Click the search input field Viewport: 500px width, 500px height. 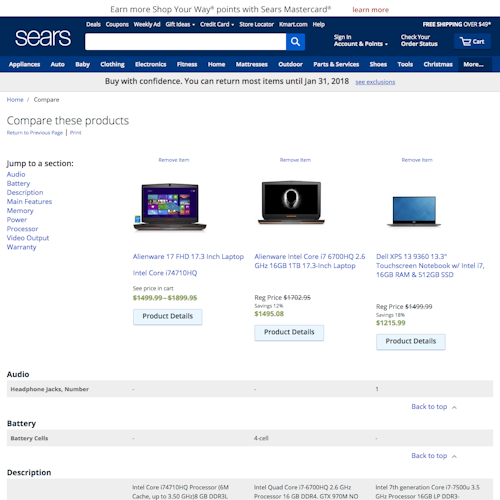pos(186,42)
